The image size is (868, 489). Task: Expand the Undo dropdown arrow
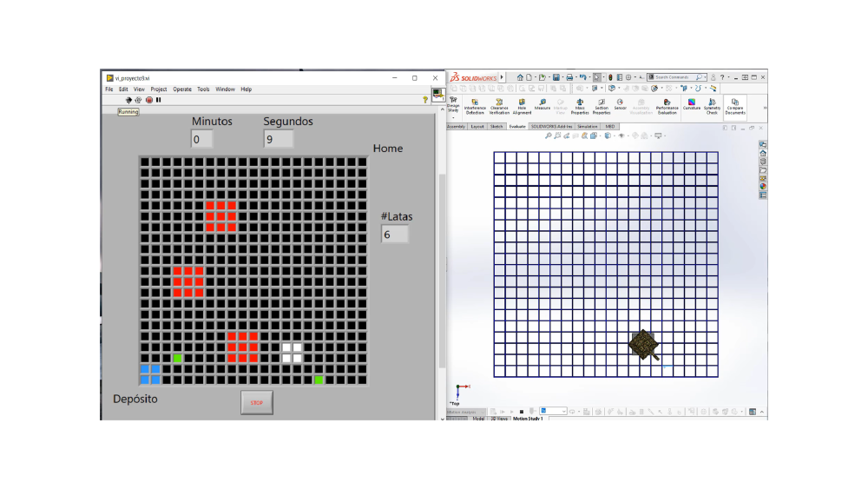click(589, 77)
